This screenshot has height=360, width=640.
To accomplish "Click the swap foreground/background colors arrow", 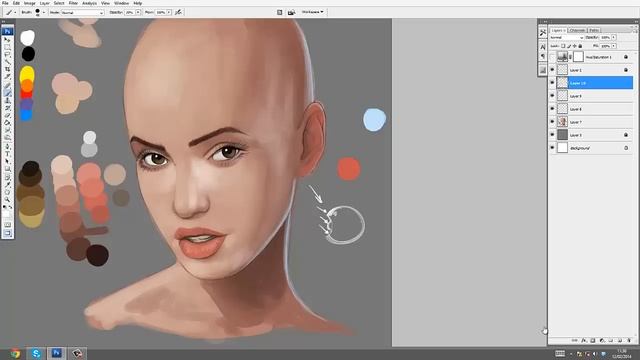I will click(11, 207).
